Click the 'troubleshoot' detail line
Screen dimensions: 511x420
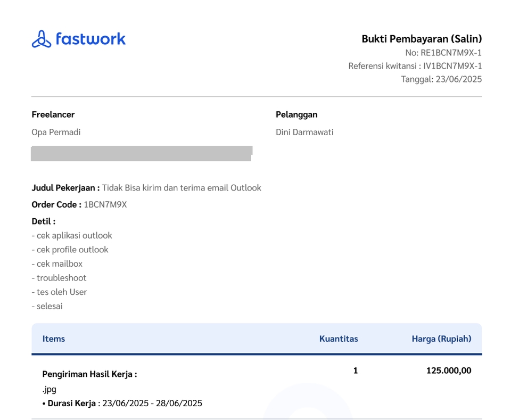pos(59,278)
